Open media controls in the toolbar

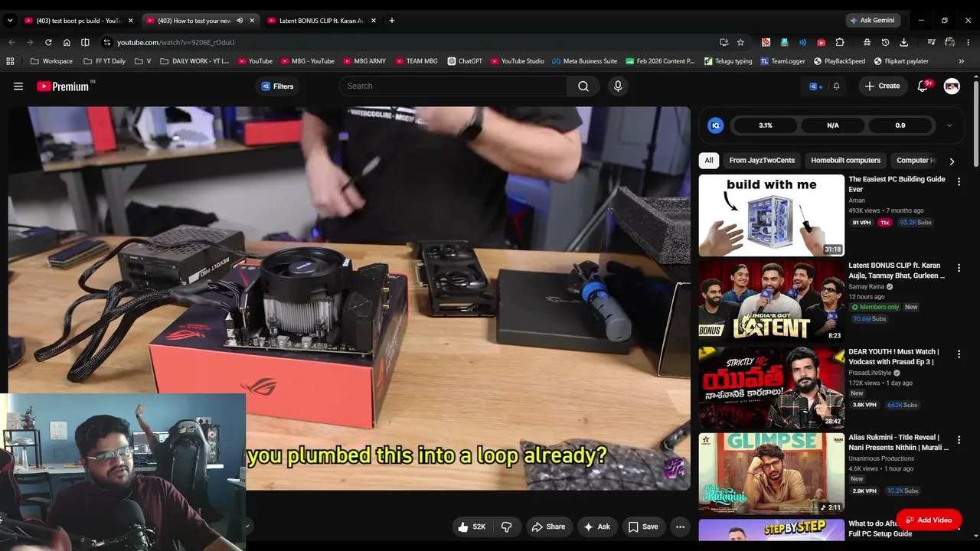pyautogui.click(x=931, y=42)
